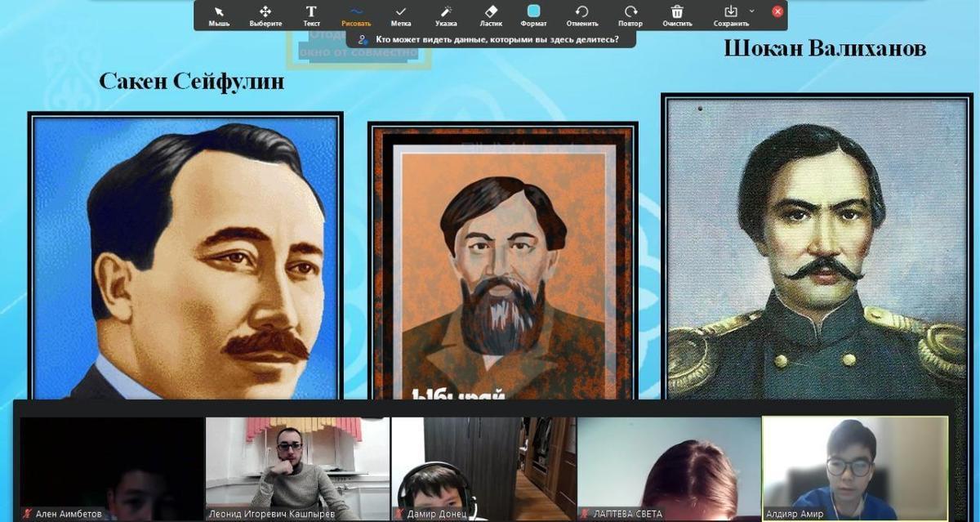Clear annotations with the Очистить trash icon
This screenshot has width=980, height=522.
click(x=677, y=15)
